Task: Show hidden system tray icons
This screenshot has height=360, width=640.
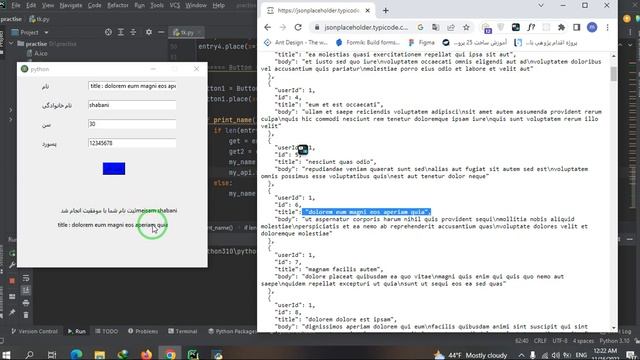Action: 521,355
